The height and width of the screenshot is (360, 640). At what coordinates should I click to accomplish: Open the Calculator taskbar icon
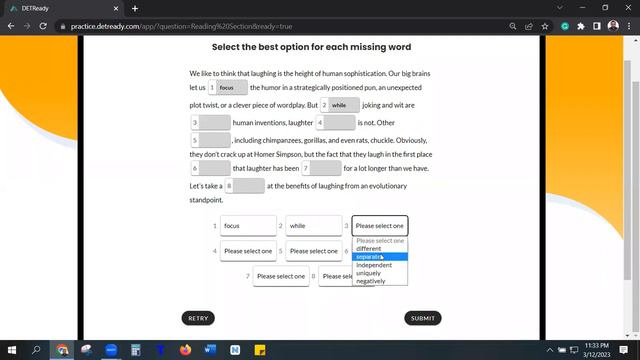136,350
